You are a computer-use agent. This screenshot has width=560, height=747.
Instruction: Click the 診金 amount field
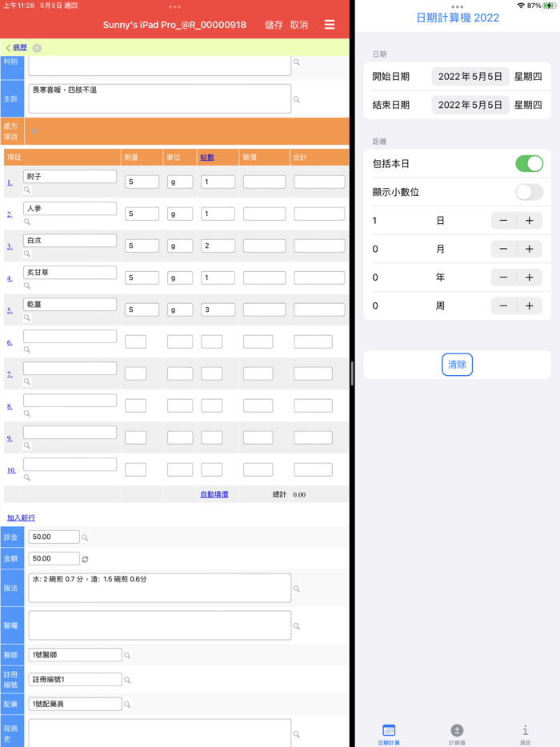(x=54, y=537)
